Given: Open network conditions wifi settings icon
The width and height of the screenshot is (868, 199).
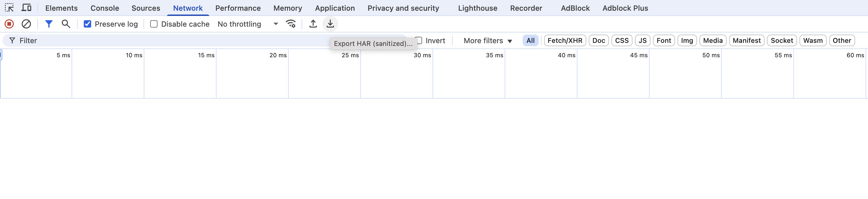Looking at the screenshot, I should point(291,24).
